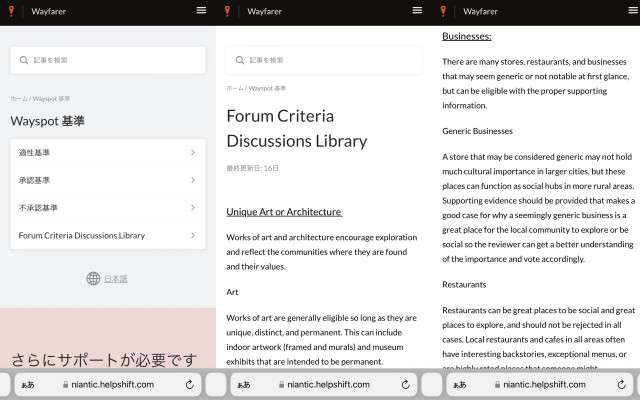Screen dimensions: 640x400
Task: Open hamburger menu in middle Wayfarer panel
Action: tap(417, 10)
